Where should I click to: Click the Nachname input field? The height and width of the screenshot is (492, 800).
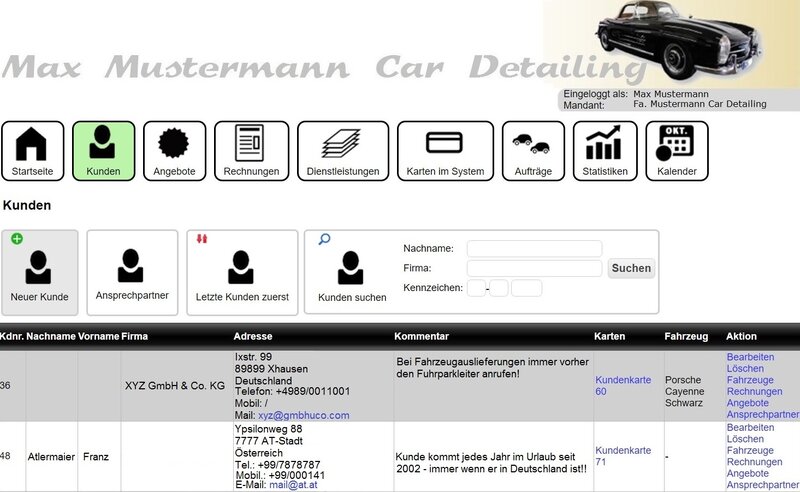[x=534, y=248]
